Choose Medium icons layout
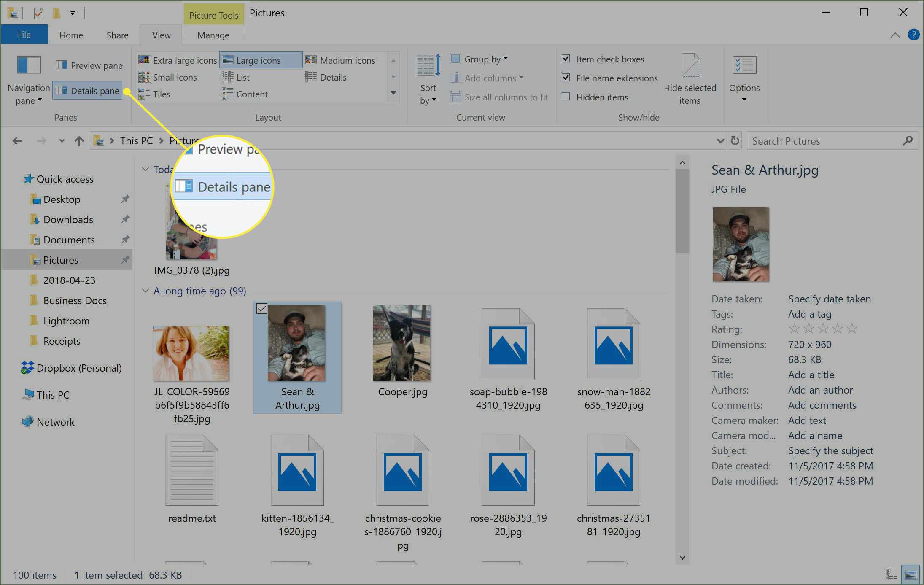Image resolution: width=924 pixels, height=585 pixels. point(340,60)
